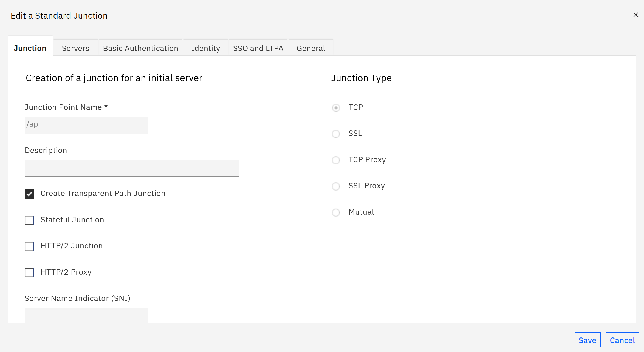
Task: Uncheck Create Transparent Path Junction
Action: click(29, 194)
